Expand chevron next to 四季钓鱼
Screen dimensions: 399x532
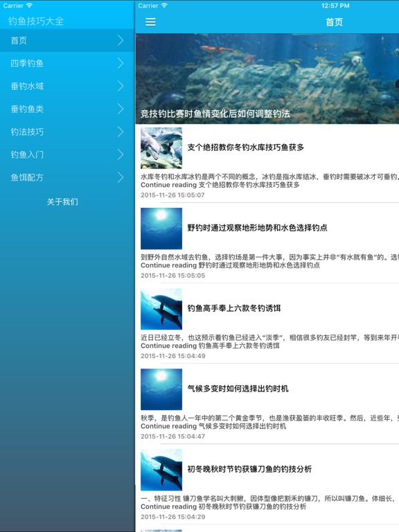coord(121,63)
